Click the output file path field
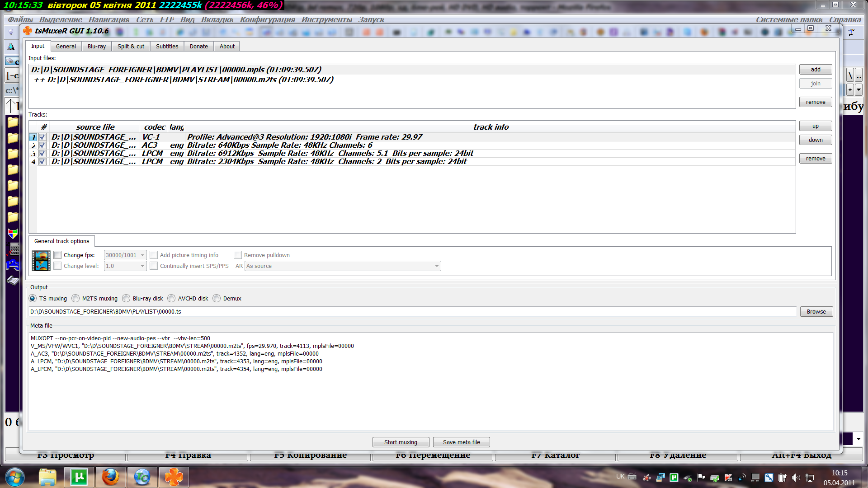868x488 pixels. (x=411, y=311)
